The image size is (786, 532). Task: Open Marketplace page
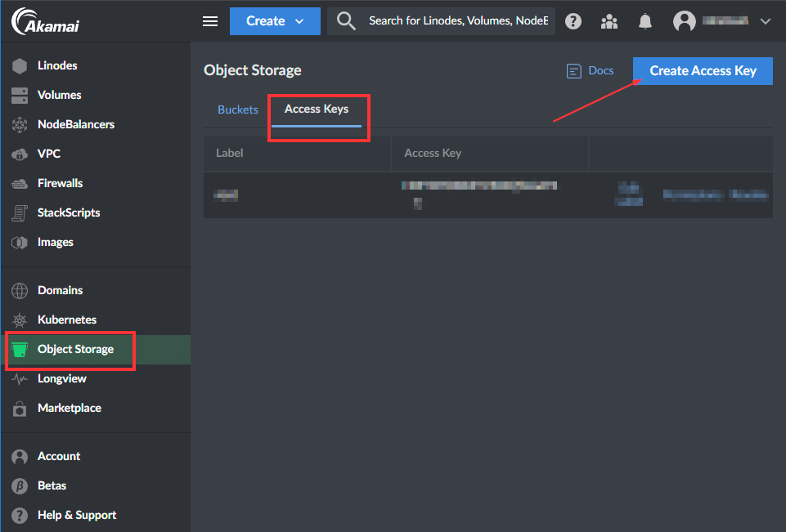tap(70, 409)
